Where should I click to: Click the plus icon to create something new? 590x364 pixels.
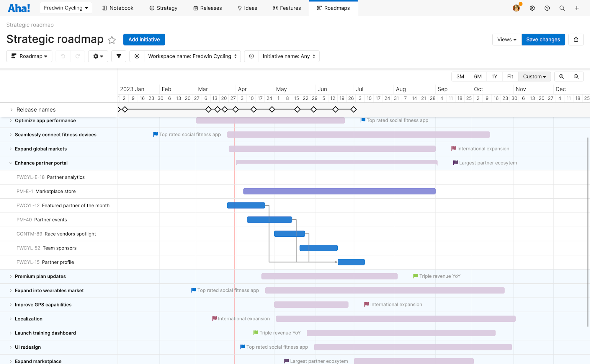(577, 8)
